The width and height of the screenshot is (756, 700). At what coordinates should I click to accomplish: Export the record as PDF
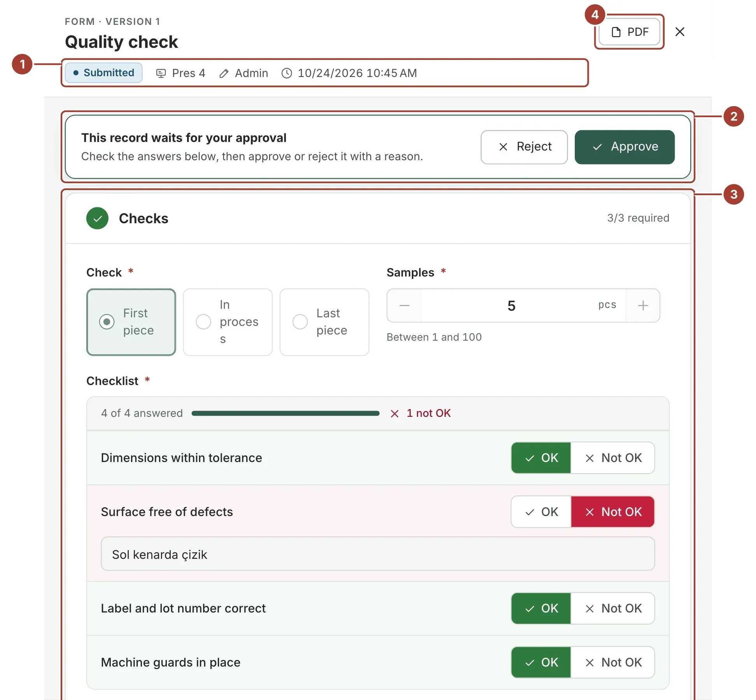[629, 32]
